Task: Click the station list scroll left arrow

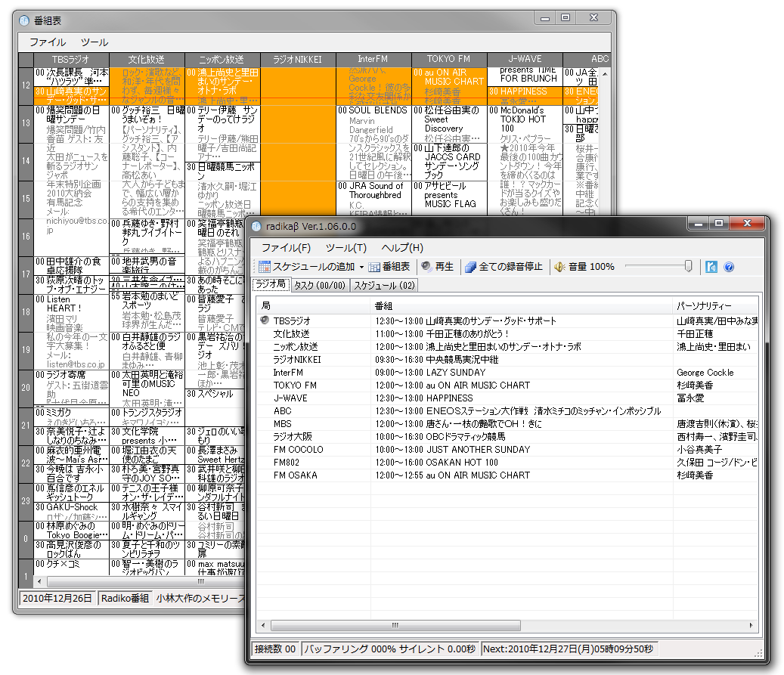Action: (x=264, y=626)
